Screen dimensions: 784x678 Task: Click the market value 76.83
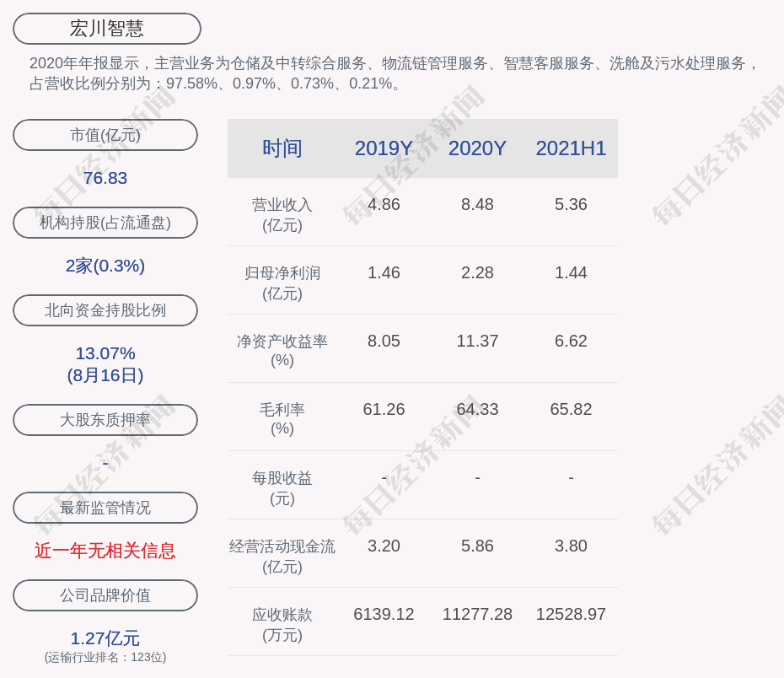(x=105, y=178)
